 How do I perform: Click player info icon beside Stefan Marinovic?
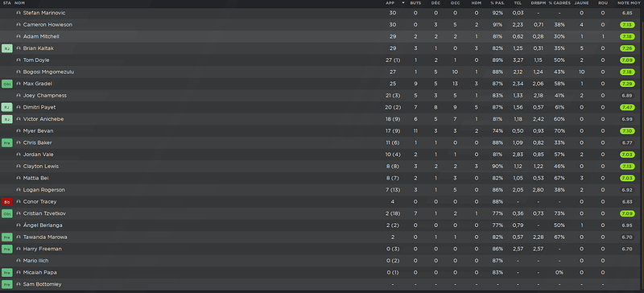point(18,13)
